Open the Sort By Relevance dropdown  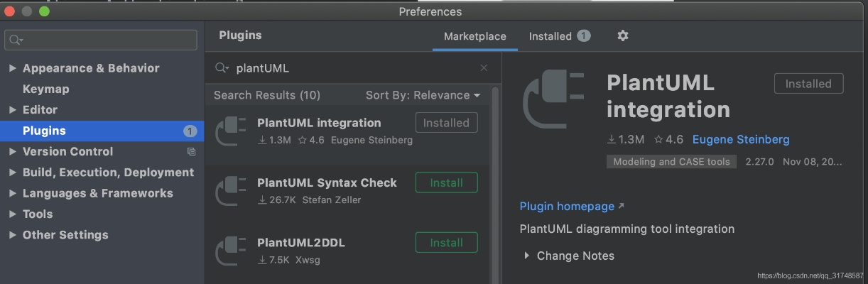click(x=423, y=95)
